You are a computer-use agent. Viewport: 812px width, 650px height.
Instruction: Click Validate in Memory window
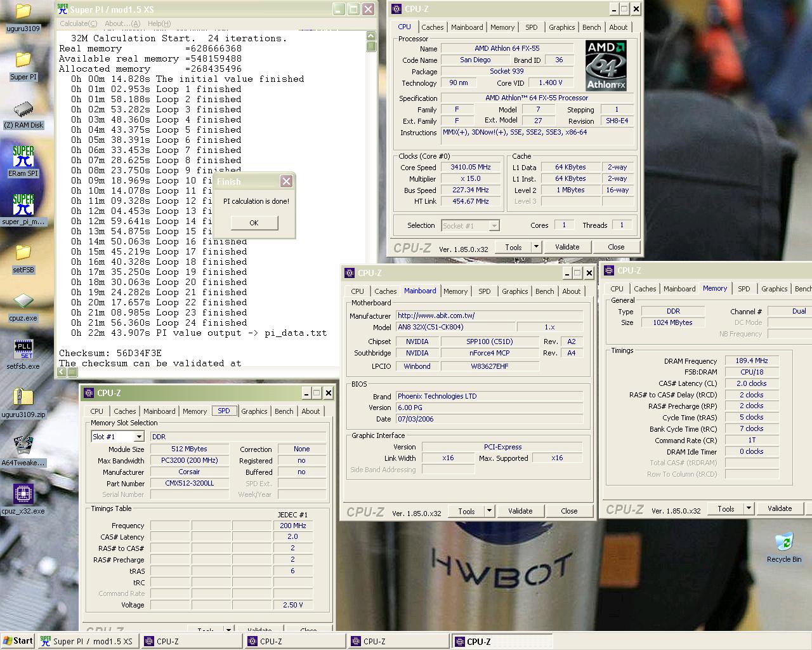point(780,508)
